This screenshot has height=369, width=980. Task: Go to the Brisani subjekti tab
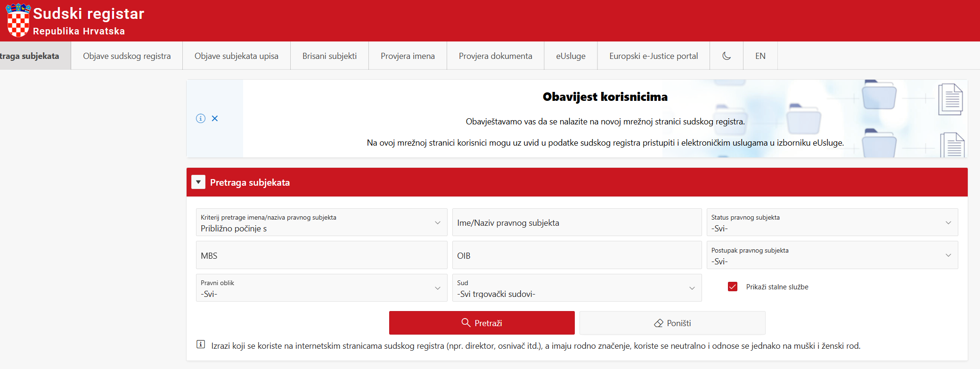click(x=329, y=56)
